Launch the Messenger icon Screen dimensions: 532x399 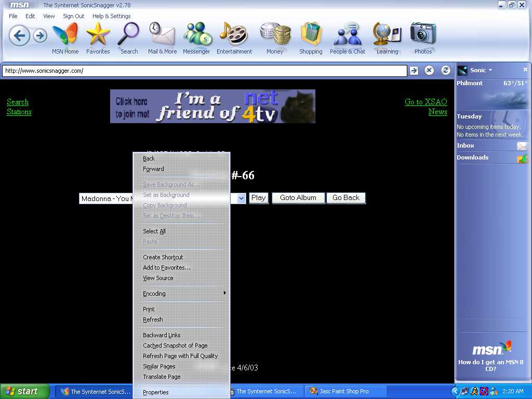point(197,35)
